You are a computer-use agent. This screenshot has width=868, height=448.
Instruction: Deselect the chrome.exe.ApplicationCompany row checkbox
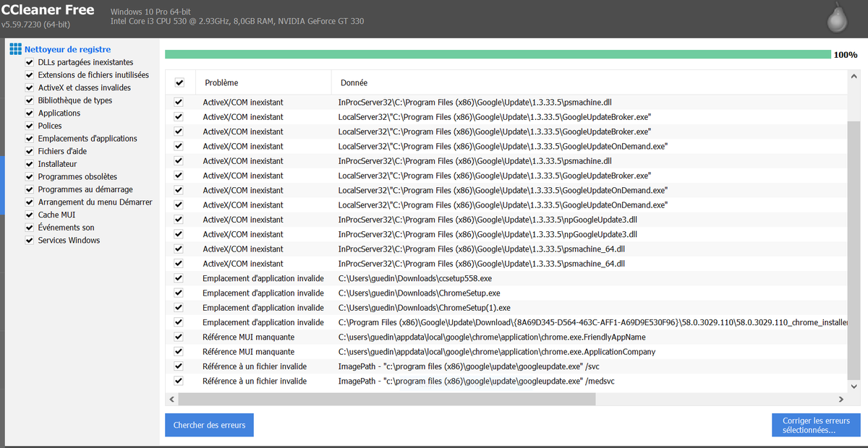[179, 352]
